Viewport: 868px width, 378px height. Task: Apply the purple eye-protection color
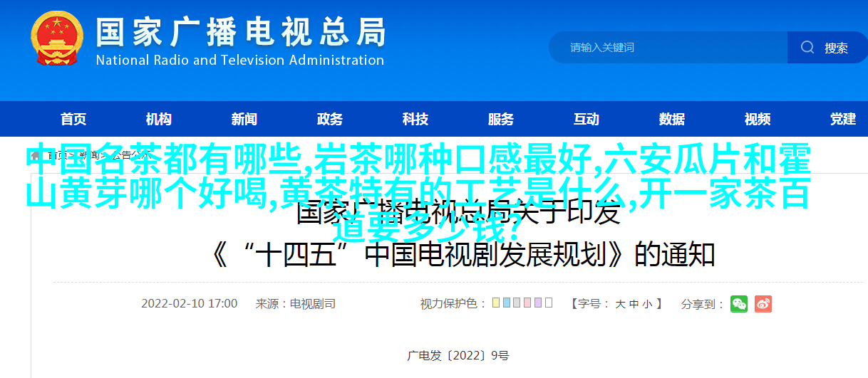538,303
